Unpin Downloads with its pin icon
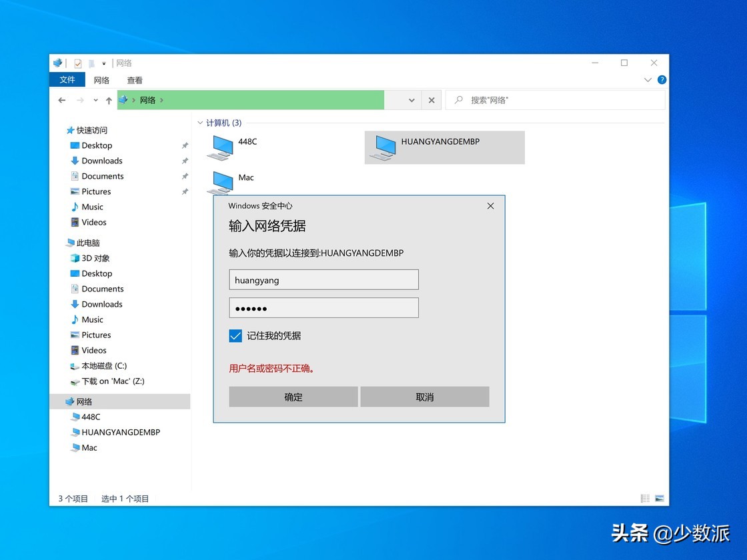 coord(185,161)
